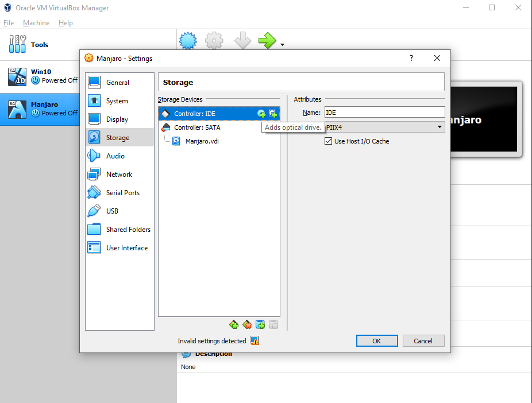Open the Display settings category
Screen dimensions: 532x403
(119, 119)
